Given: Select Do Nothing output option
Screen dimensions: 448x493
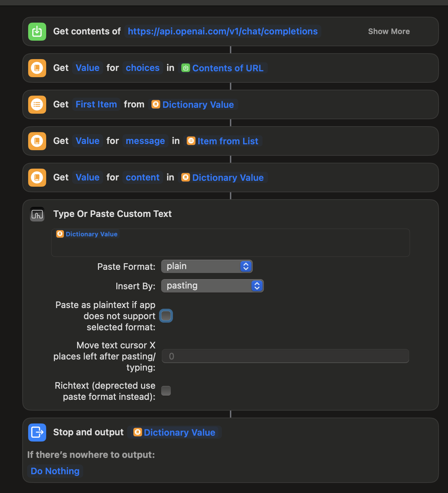Looking at the screenshot, I should pos(55,471).
